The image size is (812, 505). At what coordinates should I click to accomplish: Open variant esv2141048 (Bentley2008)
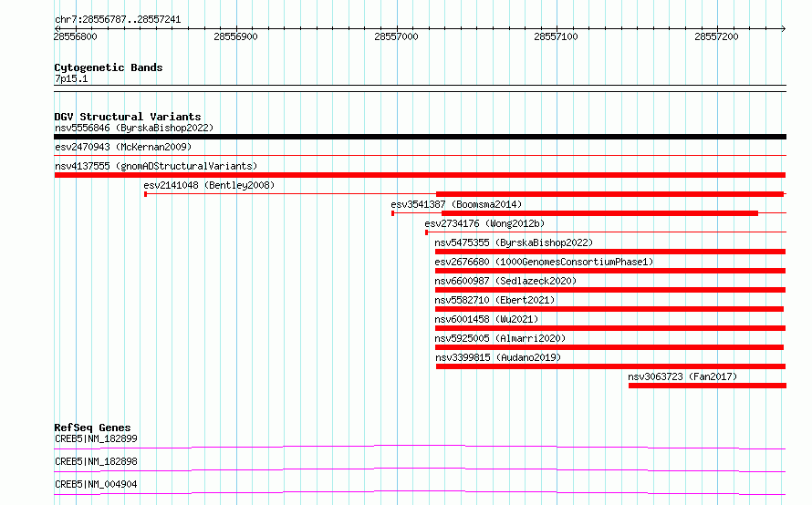209,185
